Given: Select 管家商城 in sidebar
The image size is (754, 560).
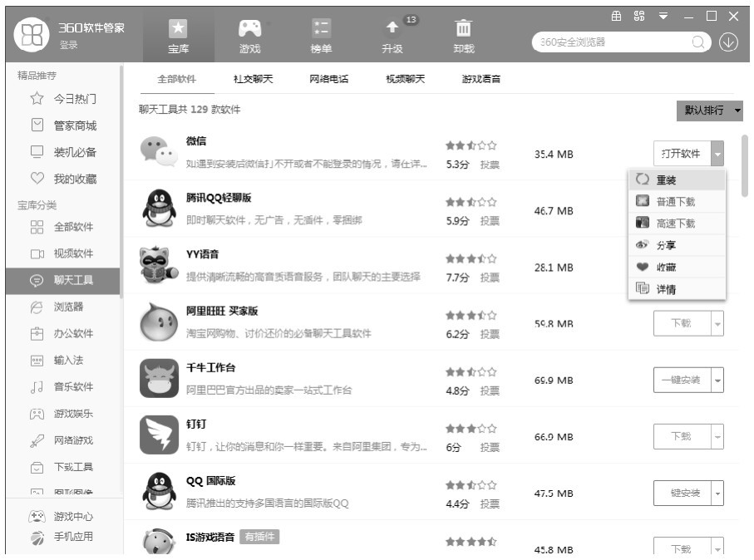Looking at the screenshot, I should click(63, 125).
